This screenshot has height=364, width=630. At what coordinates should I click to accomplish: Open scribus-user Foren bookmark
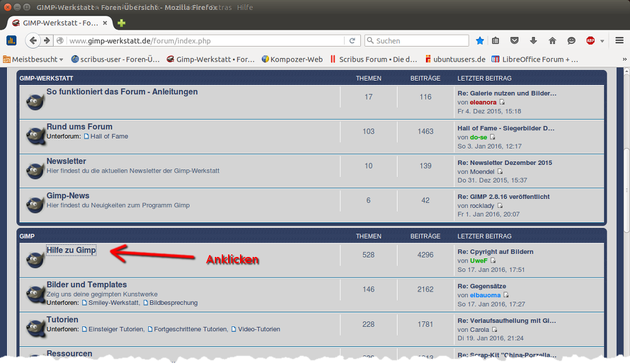click(115, 59)
